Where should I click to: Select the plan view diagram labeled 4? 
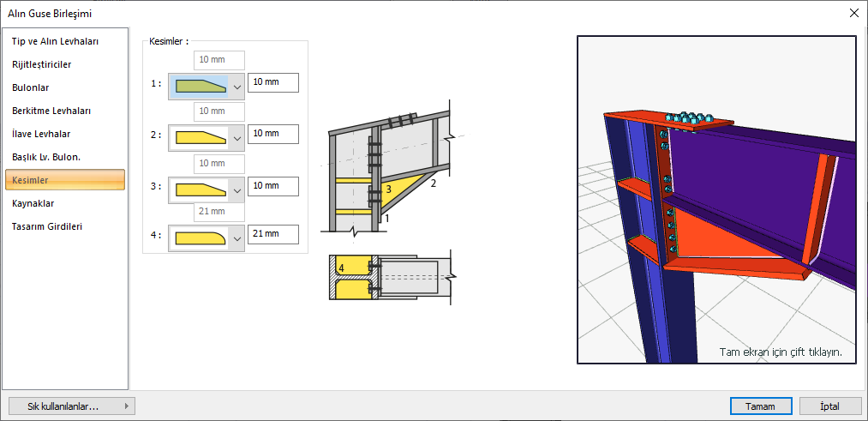(x=391, y=278)
